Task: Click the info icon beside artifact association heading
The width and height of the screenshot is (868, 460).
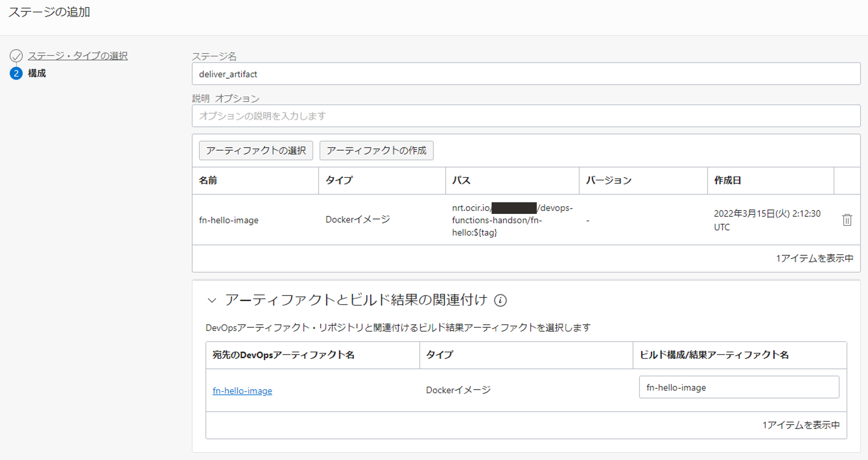Action: click(x=500, y=300)
